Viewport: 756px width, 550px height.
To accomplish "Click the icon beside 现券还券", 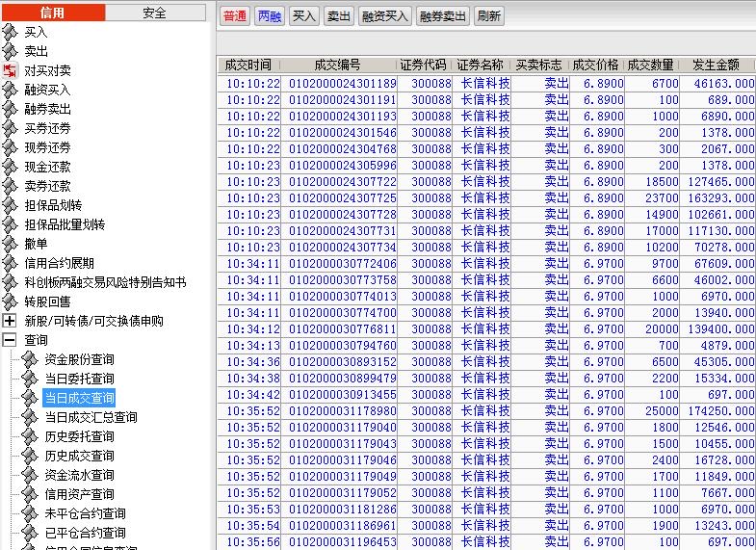I will click(10, 147).
